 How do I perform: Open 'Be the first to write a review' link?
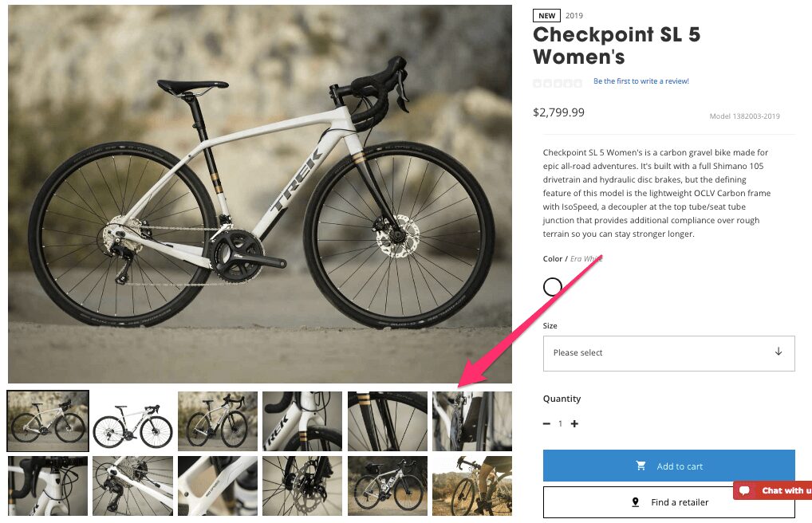[x=641, y=81]
